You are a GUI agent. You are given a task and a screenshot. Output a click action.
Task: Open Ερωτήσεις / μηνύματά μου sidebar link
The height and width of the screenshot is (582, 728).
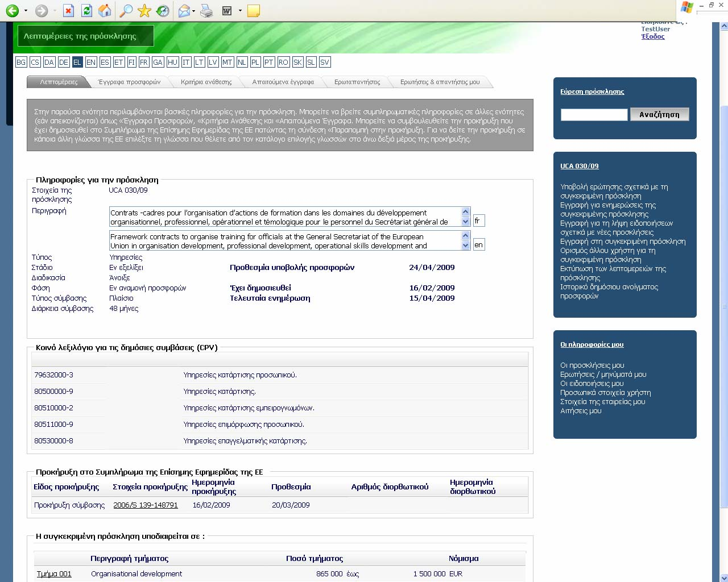click(x=603, y=374)
